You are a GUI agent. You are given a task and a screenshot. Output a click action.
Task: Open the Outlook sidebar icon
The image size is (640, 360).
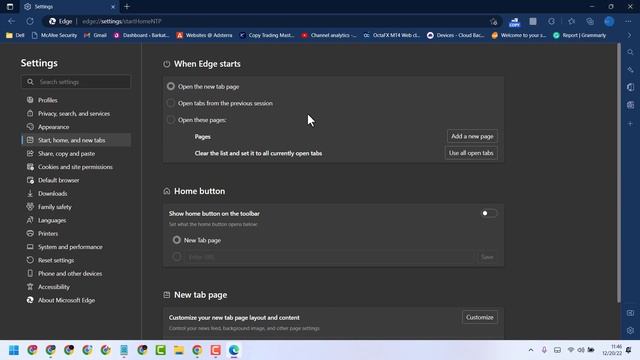(x=630, y=105)
